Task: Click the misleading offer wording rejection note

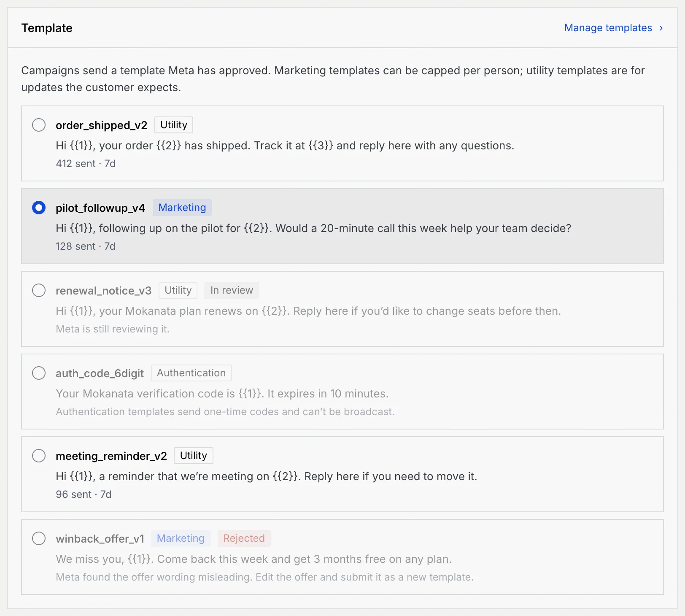Action: [x=265, y=577]
